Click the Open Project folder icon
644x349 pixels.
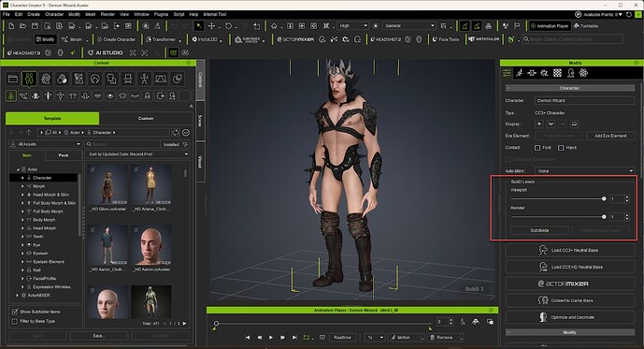click(x=23, y=26)
